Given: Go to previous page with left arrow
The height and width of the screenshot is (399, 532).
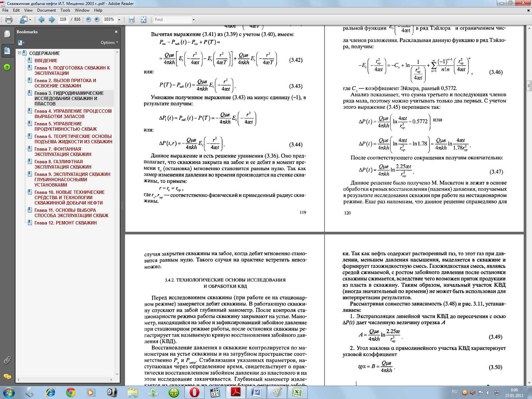Looking at the screenshot, I should point(41,20).
